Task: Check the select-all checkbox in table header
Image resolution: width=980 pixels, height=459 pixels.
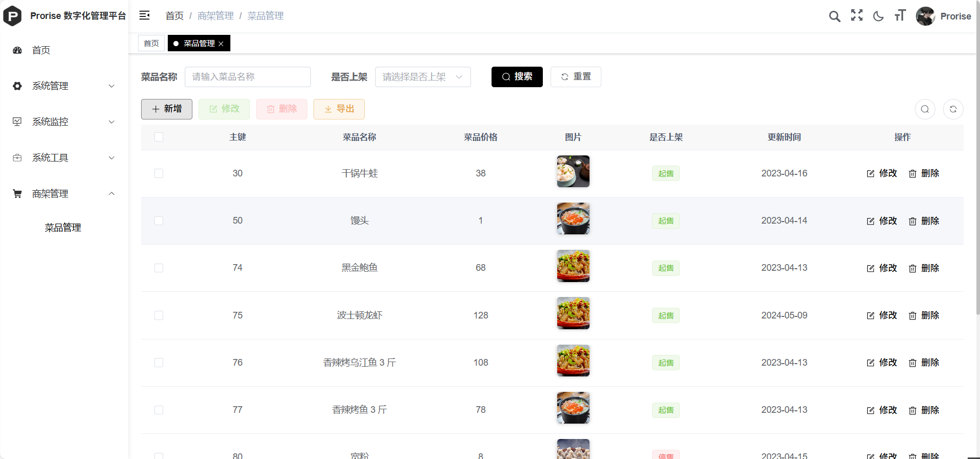Action: pyautogui.click(x=159, y=137)
